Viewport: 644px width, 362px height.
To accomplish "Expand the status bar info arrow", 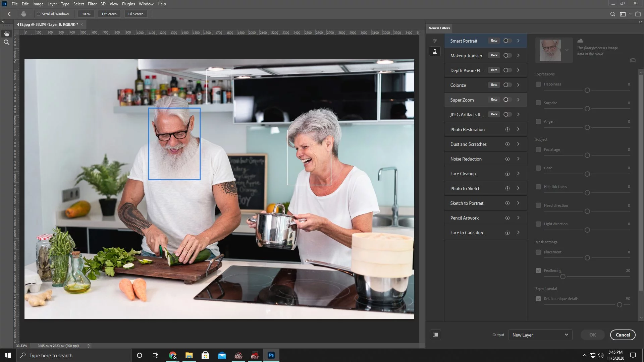I will [89, 346].
